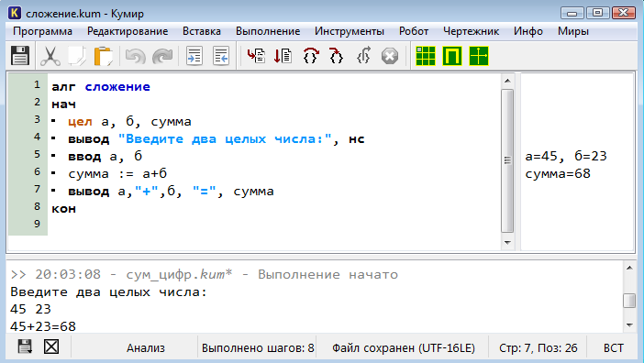Viewport: 644px width, 363px height.
Task: Open the Robot grid field window icon
Action: (x=426, y=56)
